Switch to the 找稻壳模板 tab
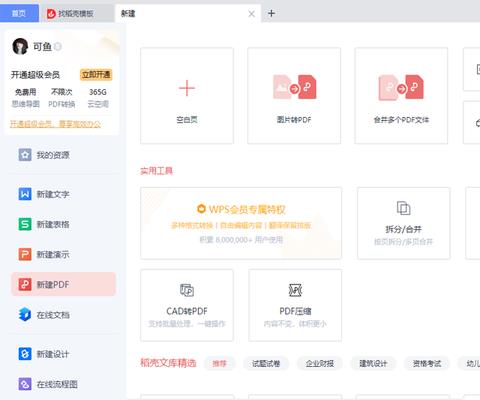 (76, 14)
